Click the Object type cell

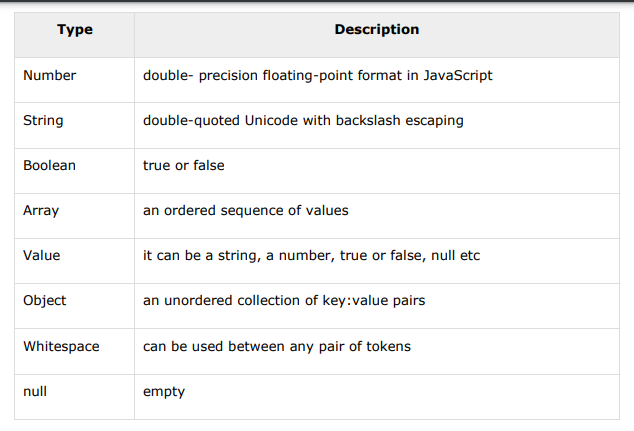pos(44,301)
